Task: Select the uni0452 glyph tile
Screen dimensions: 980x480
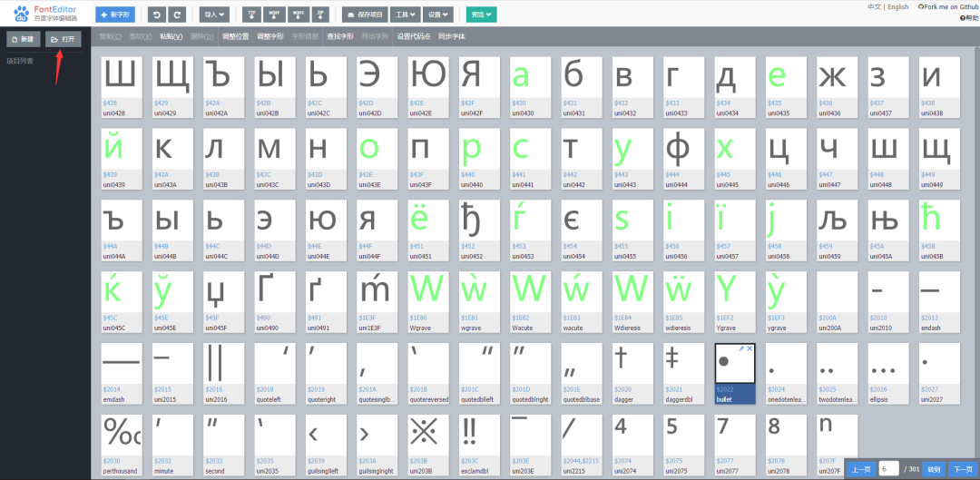Action: [x=479, y=230]
